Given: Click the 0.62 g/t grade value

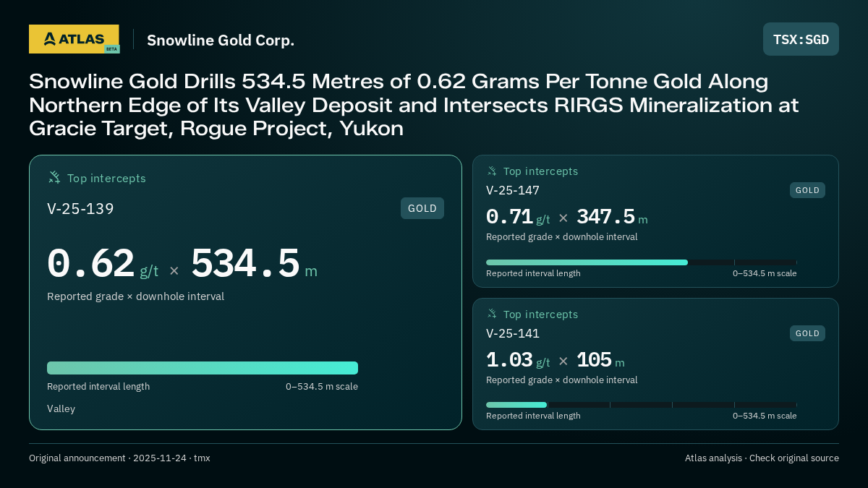Looking at the screenshot, I should click(103, 264).
